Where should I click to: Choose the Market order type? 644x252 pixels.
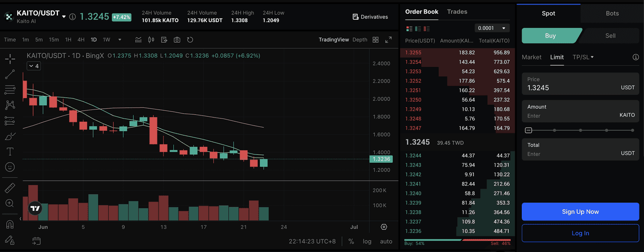(531, 57)
